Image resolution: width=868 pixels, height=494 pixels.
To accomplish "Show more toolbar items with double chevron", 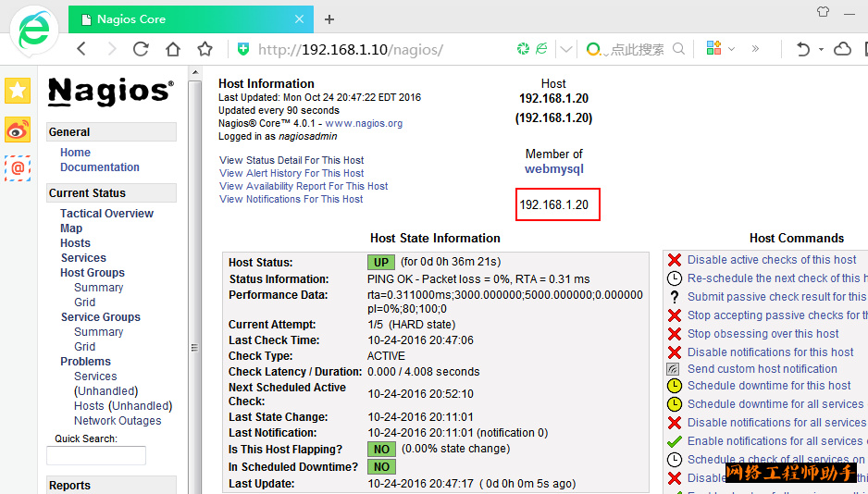I will tap(755, 49).
